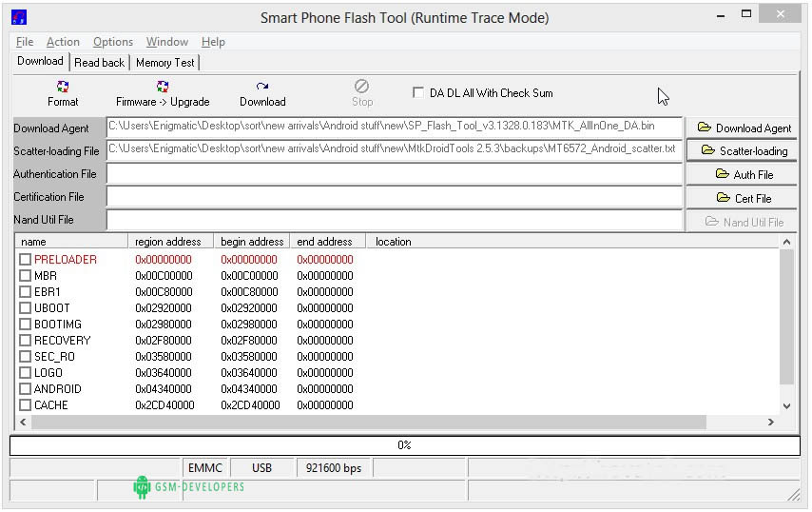Check the CACHE partition

[25, 405]
